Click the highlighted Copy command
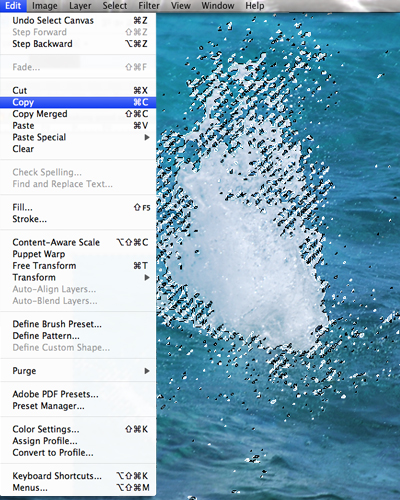400x500 pixels. (x=78, y=102)
